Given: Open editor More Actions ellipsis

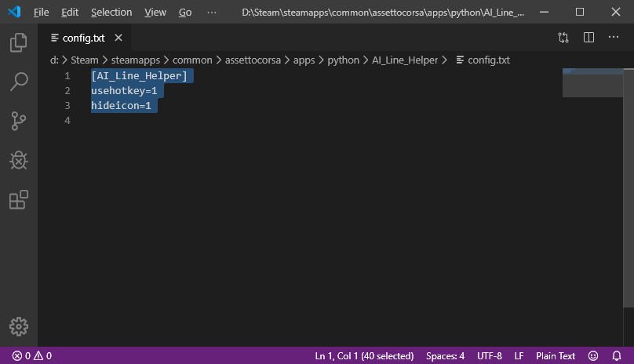Looking at the screenshot, I should pos(614,37).
